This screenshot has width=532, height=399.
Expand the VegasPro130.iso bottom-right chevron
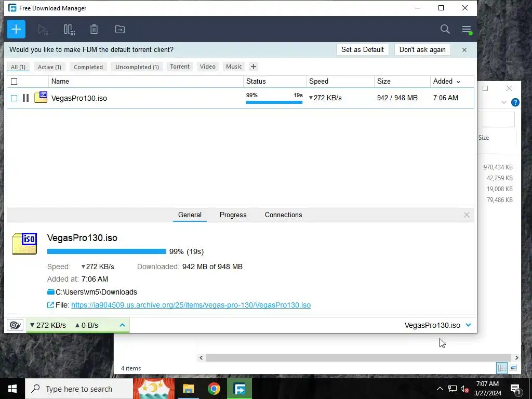point(468,325)
